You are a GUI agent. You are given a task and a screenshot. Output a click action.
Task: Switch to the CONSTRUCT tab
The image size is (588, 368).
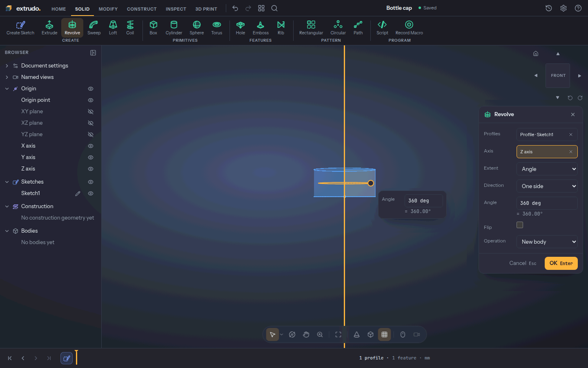[x=142, y=9]
